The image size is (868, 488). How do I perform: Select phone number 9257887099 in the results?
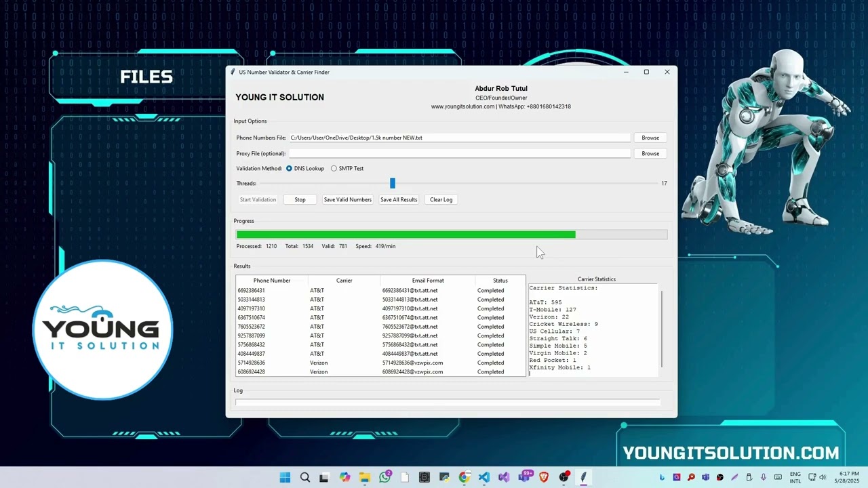(x=251, y=335)
